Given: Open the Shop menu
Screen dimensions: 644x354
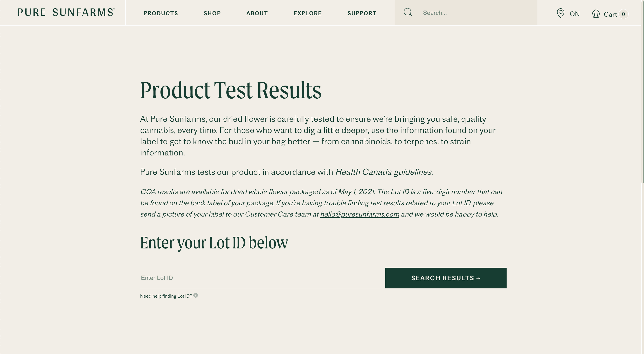Looking at the screenshot, I should coord(212,13).
